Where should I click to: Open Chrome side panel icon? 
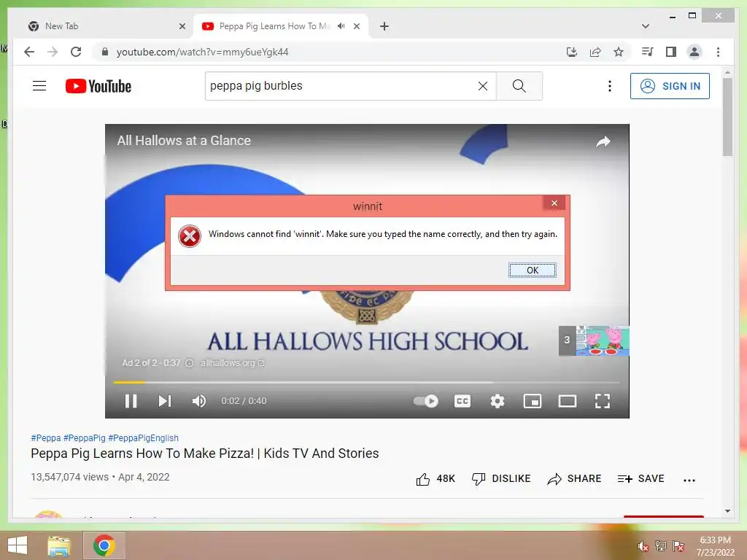tap(671, 52)
